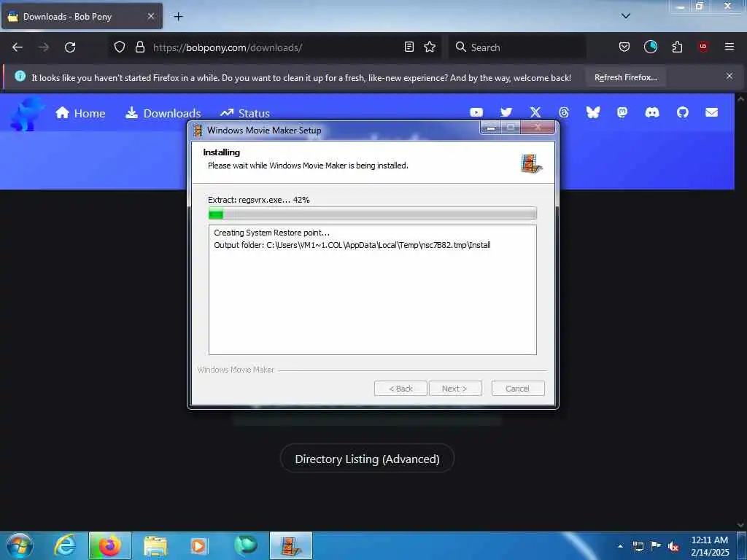Click the Back button in Setup
Viewport: 747px width, 560px height.
pos(400,389)
